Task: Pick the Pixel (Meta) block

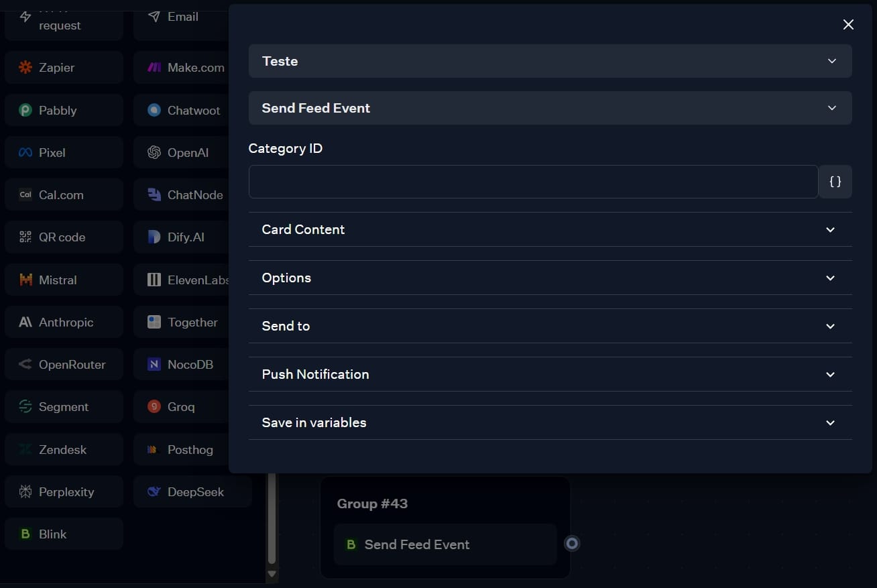Action: click(x=64, y=153)
